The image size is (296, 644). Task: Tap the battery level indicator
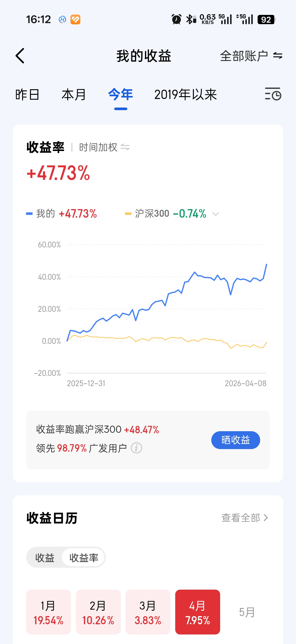pos(266,20)
